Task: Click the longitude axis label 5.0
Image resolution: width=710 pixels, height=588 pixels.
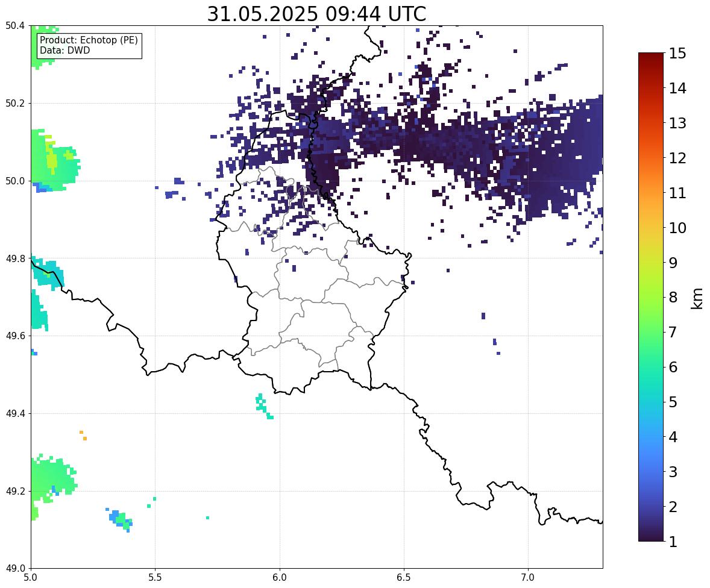Action: pos(31,578)
